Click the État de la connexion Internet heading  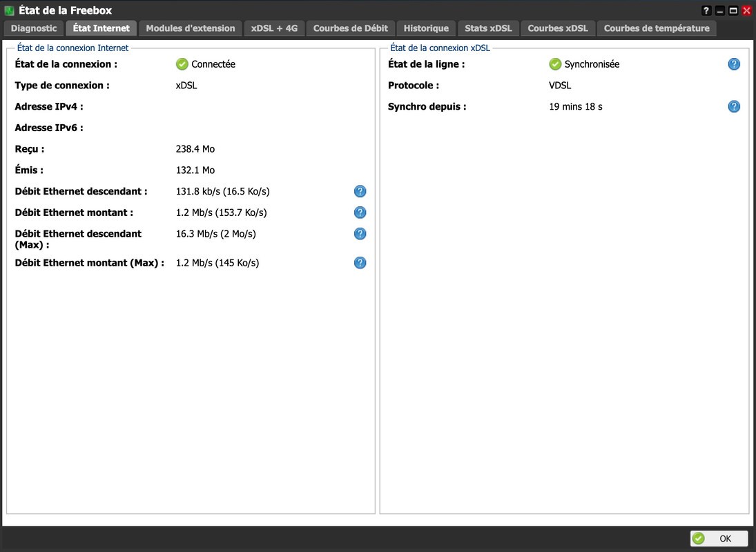click(x=72, y=48)
